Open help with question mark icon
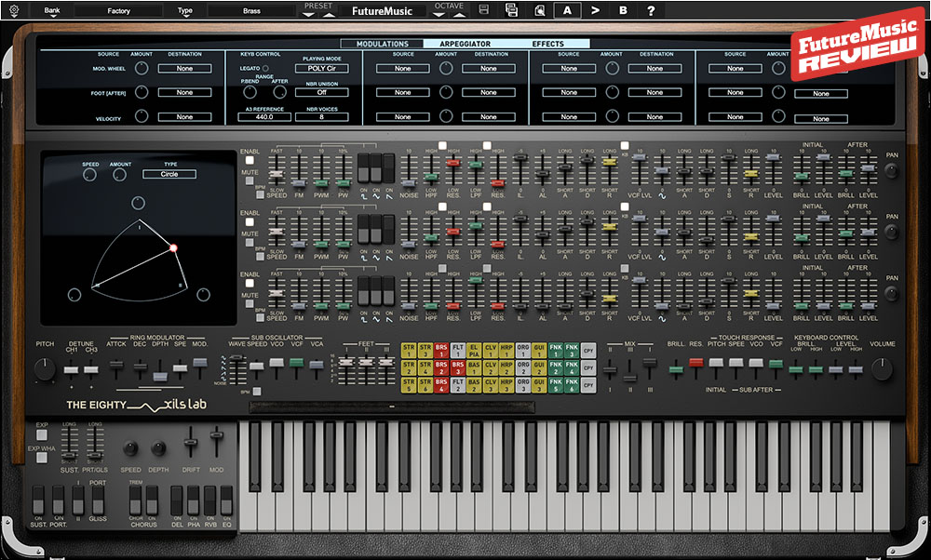The height and width of the screenshot is (560, 931). (651, 10)
